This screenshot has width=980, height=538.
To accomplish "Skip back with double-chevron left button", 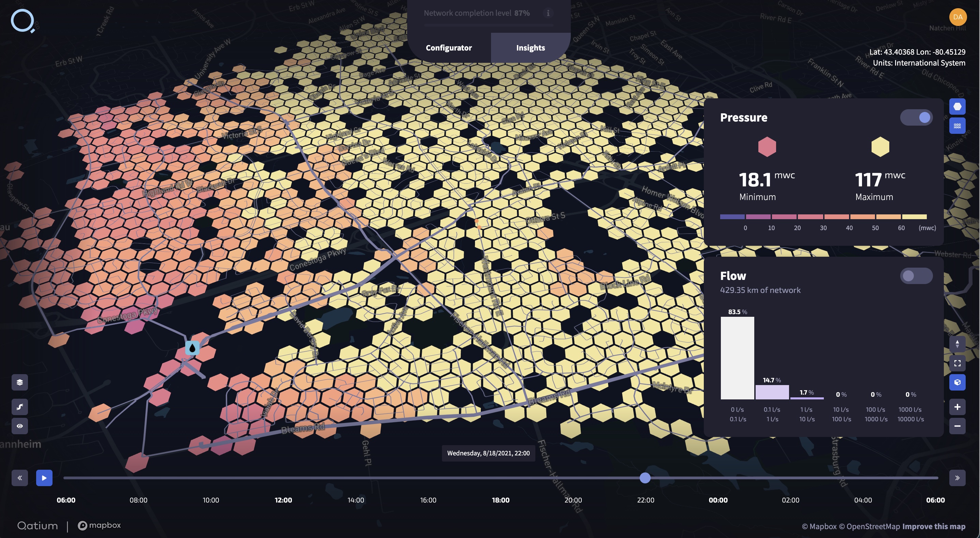I will pyautogui.click(x=20, y=478).
